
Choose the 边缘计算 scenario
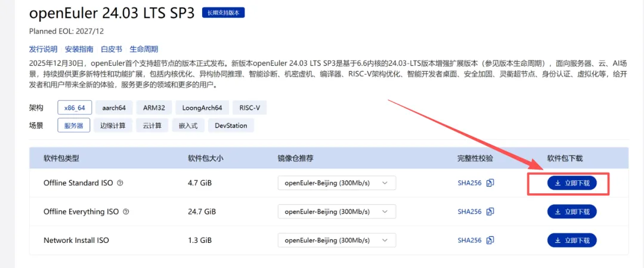[x=113, y=126]
